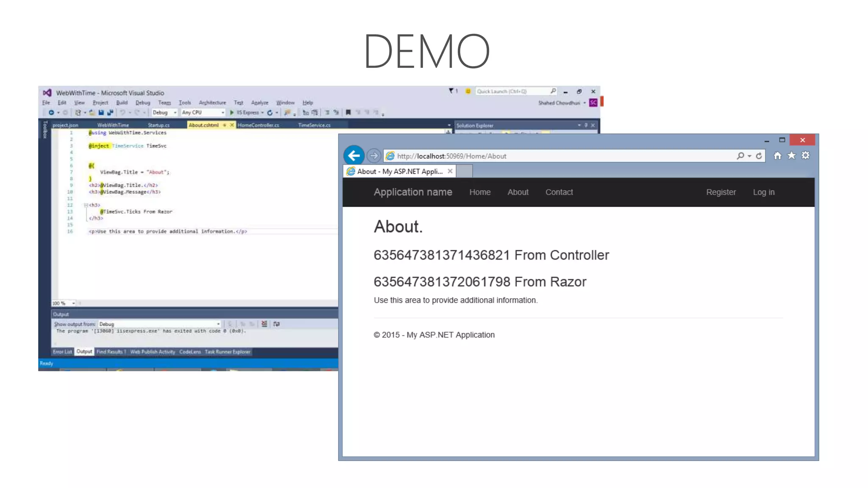Open IE favorites star icon
Screen dimensions: 868x488
coord(791,155)
